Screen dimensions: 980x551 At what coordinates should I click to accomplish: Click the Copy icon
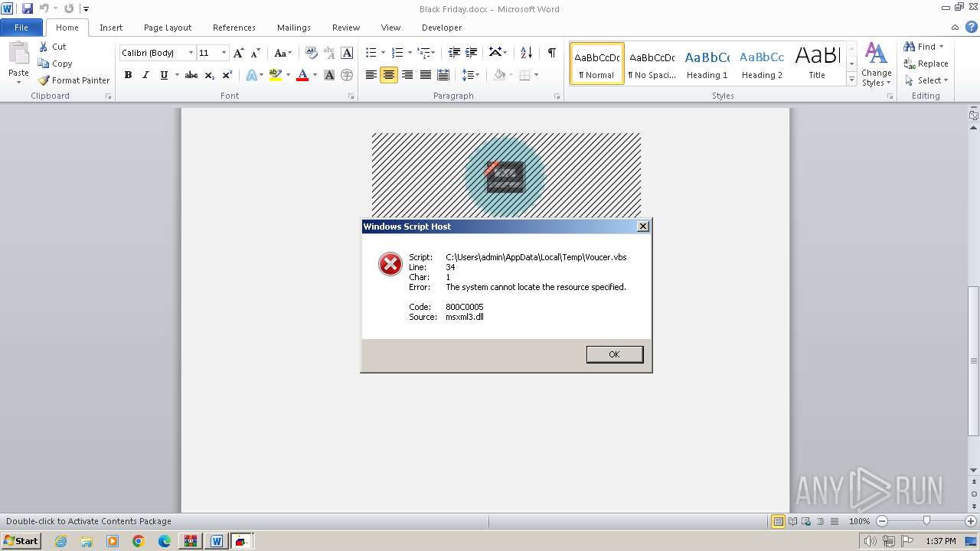pyautogui.click(x=44, y=64)
